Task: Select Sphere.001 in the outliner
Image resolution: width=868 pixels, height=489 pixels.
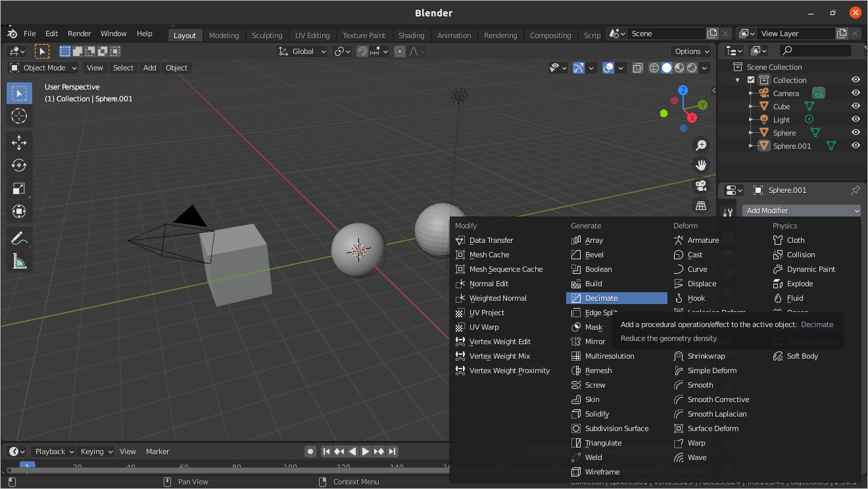Action: pyautogui.click(x=792, y=146)
